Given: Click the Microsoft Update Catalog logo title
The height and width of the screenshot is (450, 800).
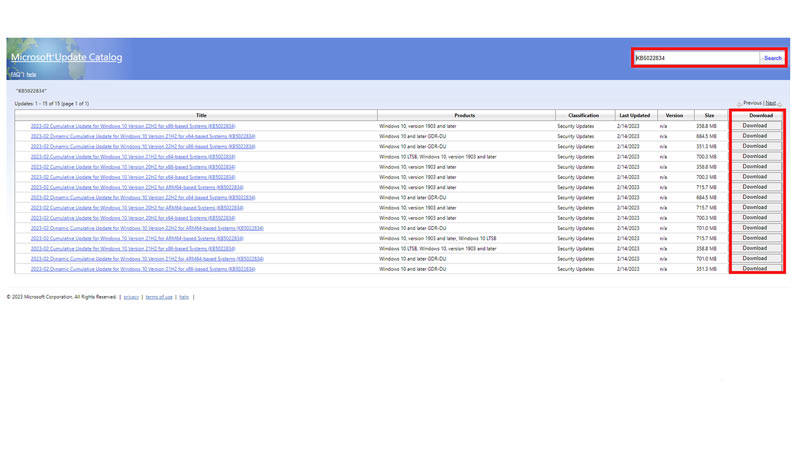Looking at the screenshot, I should [x=66, y=57].
